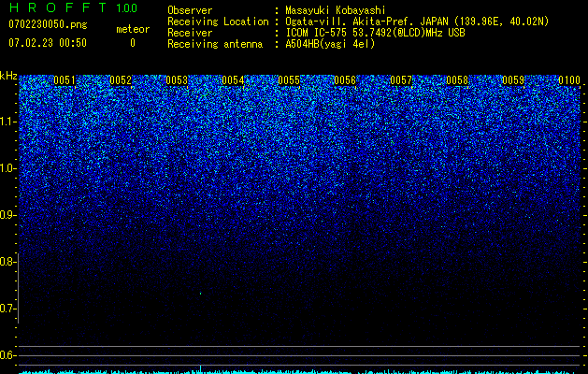This screenshot has height=374, width=588.
Task: Click the 0052 time marker
Action: pos(121,80)
